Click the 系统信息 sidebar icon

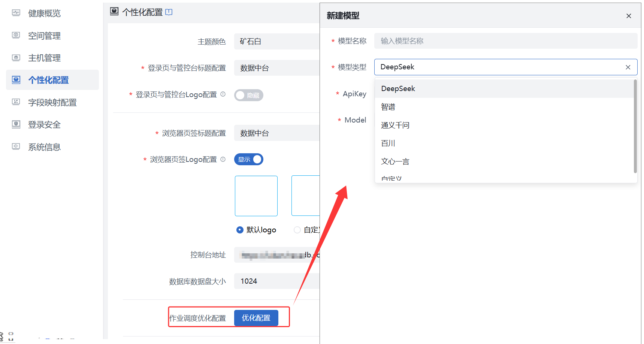(16, 147)
